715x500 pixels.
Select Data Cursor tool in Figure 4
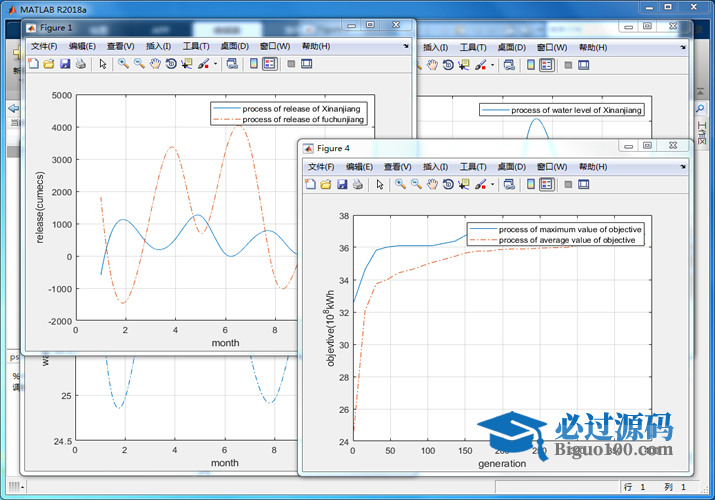(464, 184)
